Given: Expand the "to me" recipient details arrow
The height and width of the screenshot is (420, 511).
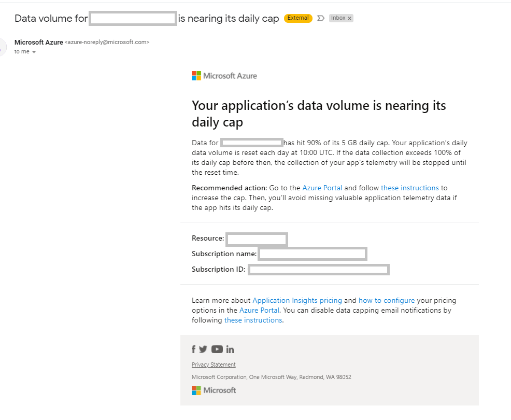Looking at the screenshot, I should (x=34, y=52).
